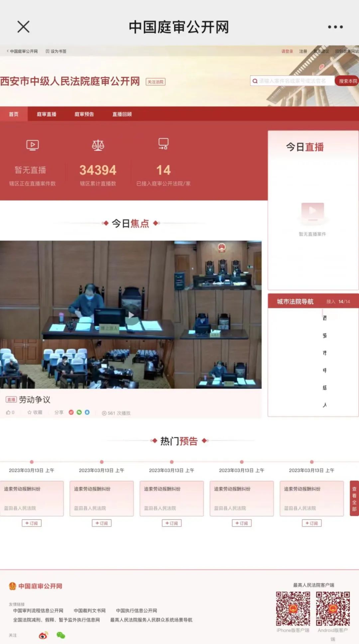This screenshot has width=359, height=644.
Task: Click the Android版客户端 QR code
Action: pos(333,608)
